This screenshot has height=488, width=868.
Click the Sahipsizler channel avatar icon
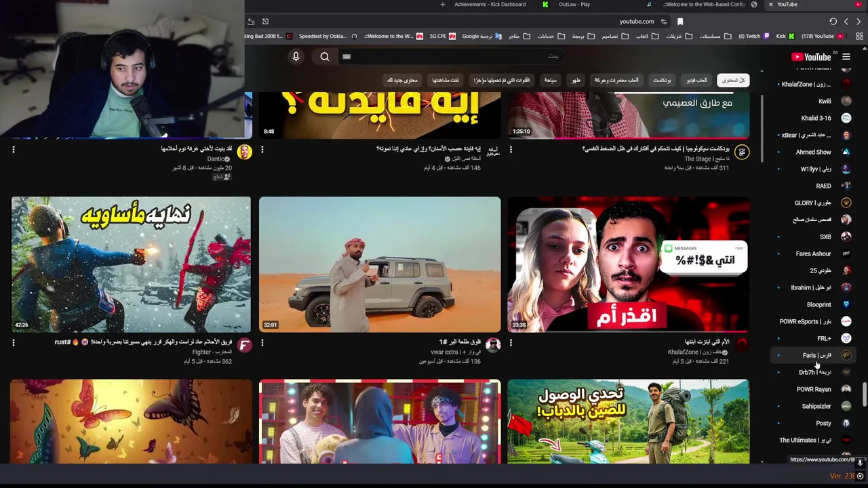point(846,406)
